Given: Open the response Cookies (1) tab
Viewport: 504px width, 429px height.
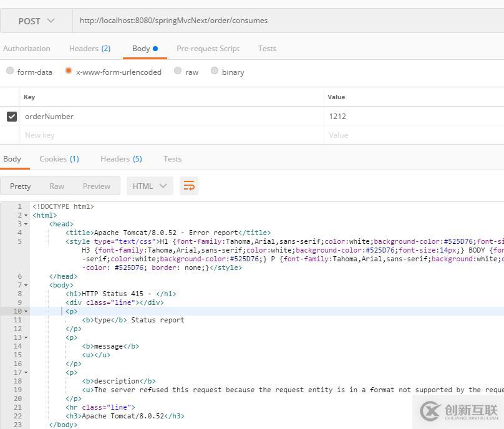Looking at the screenshot, I should (x=59, y=159).
